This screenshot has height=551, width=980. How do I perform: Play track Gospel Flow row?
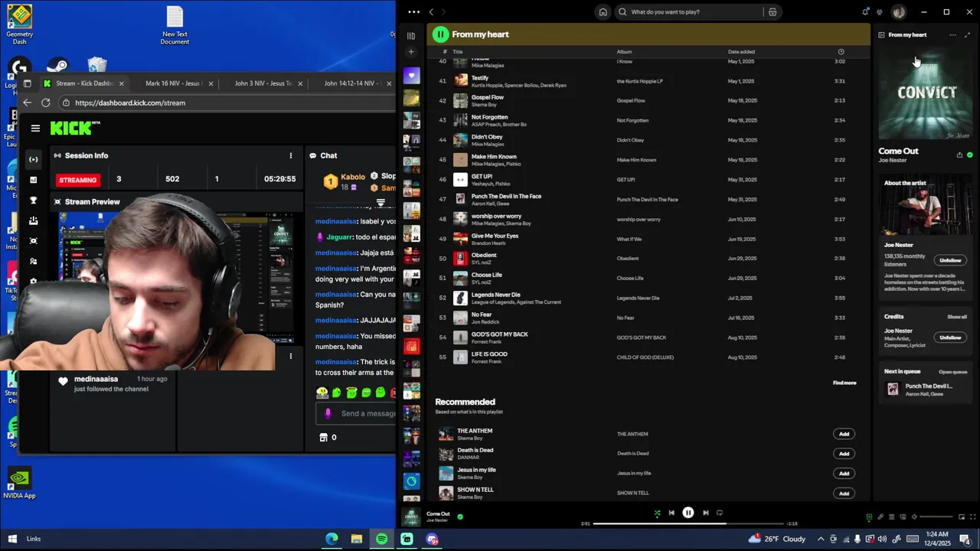(648, 100)
